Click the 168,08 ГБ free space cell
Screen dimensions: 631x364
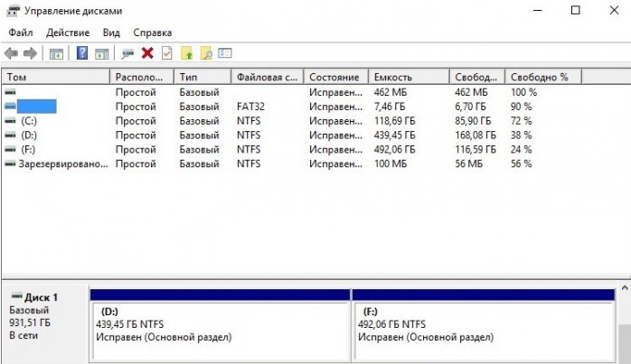coord(476,135)
